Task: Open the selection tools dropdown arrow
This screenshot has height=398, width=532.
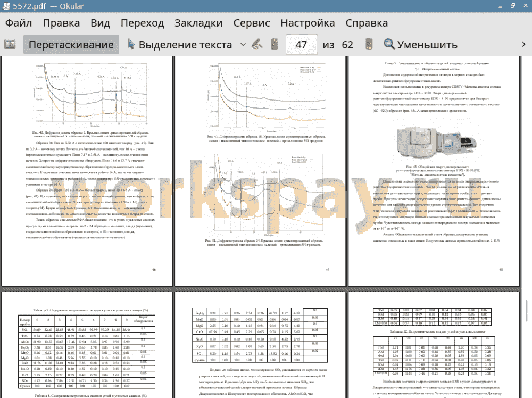Action: [x=243, y=45]
